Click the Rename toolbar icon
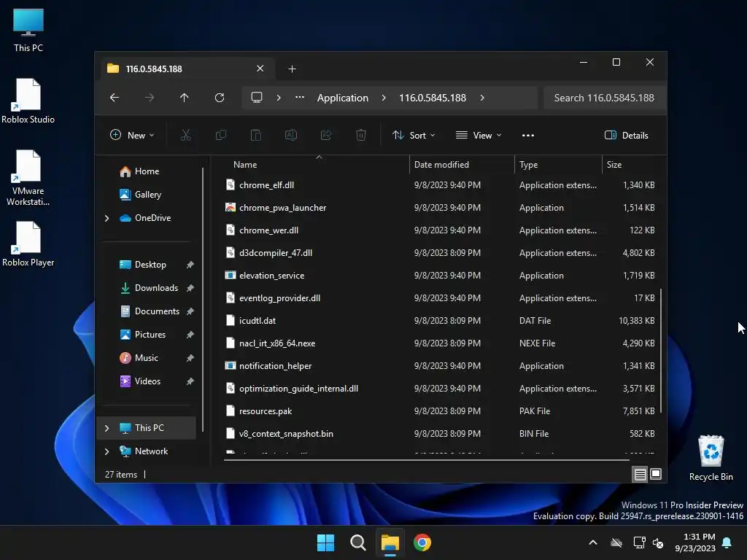This screenshot has height=560, width=747. [291, 135]
